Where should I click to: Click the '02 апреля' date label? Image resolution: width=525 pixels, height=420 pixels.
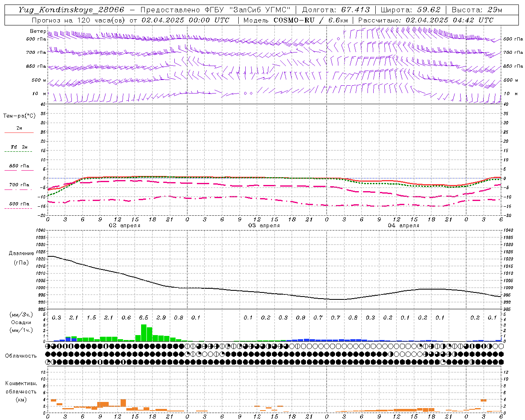[x=124, y=226]
